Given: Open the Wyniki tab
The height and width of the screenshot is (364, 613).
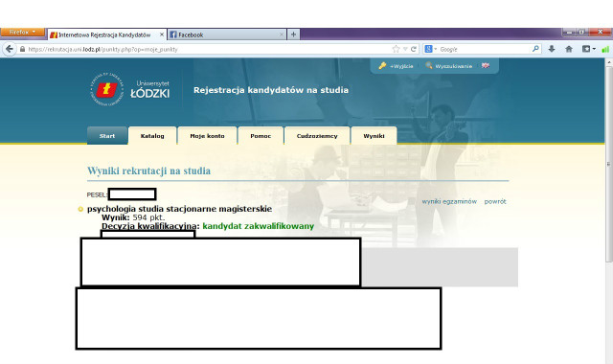Looking at the screenshot, I should [x=375, y=136].
